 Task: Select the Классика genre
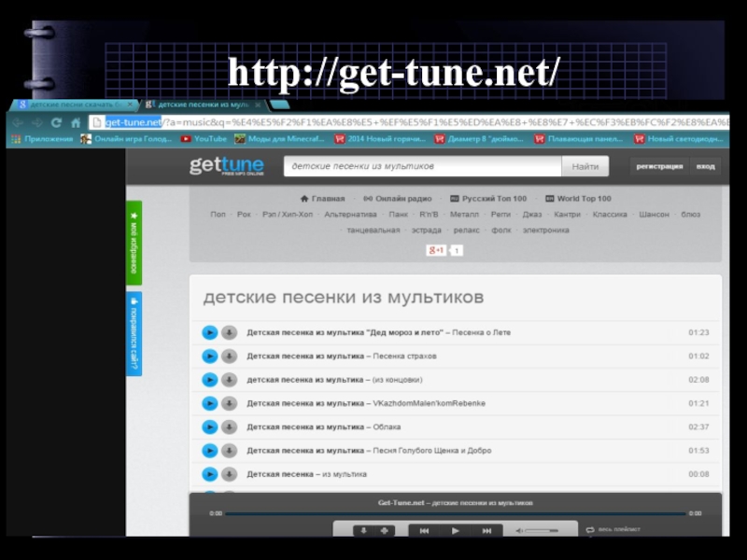(x=610, y=215)
